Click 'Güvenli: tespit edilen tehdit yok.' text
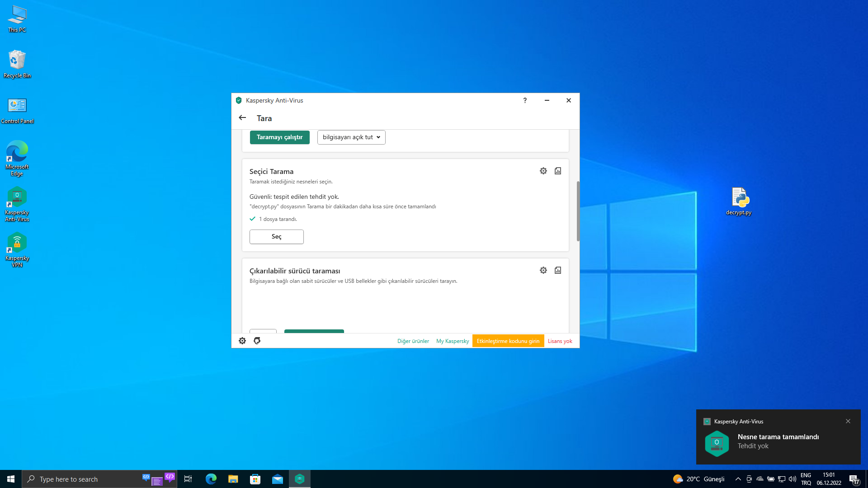 [x=294, y=197]
